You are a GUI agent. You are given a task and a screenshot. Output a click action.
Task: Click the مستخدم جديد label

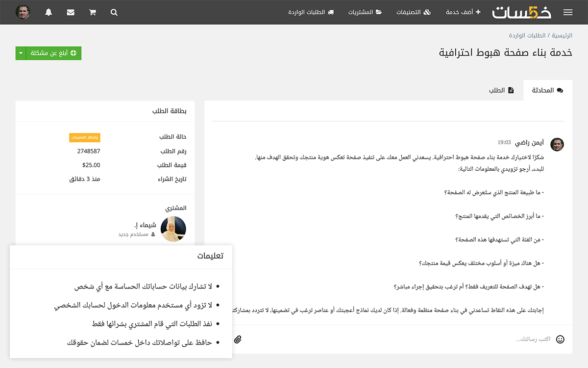pyautogui.click(x=133, y=235)
